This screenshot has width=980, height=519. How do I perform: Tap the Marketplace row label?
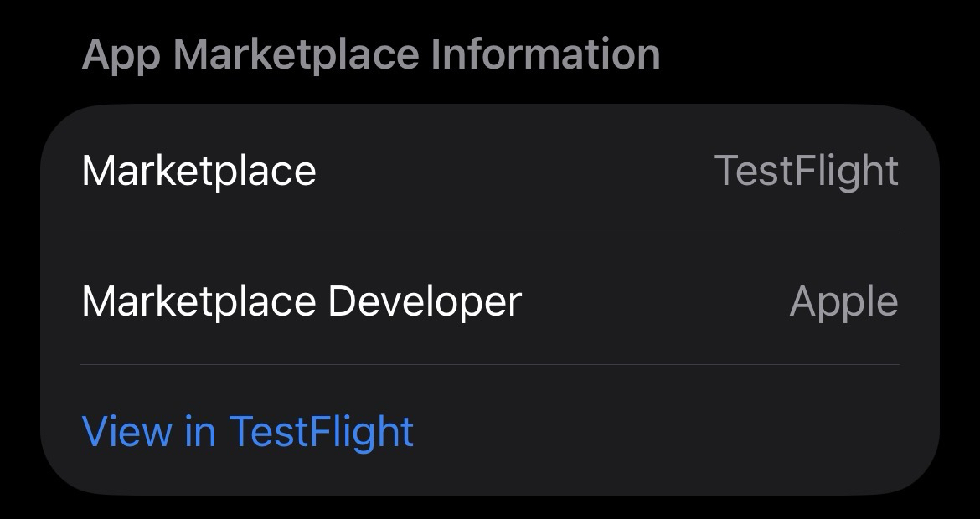tap(199, 171)
